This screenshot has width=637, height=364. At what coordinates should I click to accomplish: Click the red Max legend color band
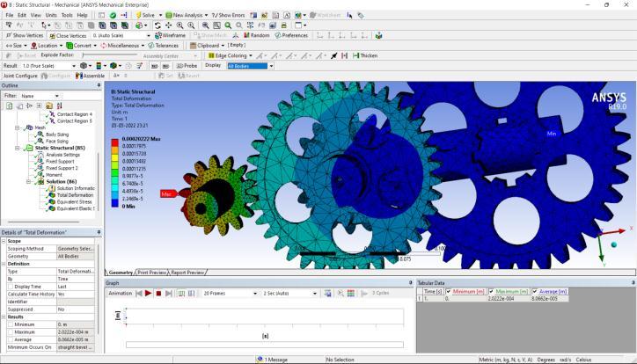coord(115,142)
